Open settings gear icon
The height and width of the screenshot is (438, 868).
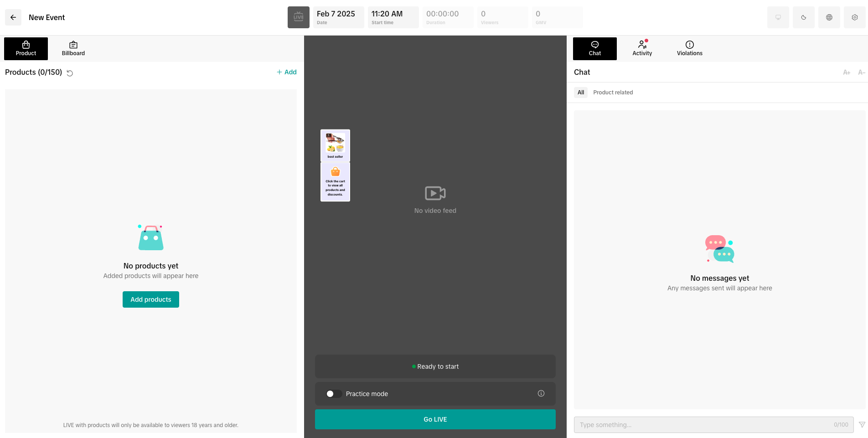point(854,17)
